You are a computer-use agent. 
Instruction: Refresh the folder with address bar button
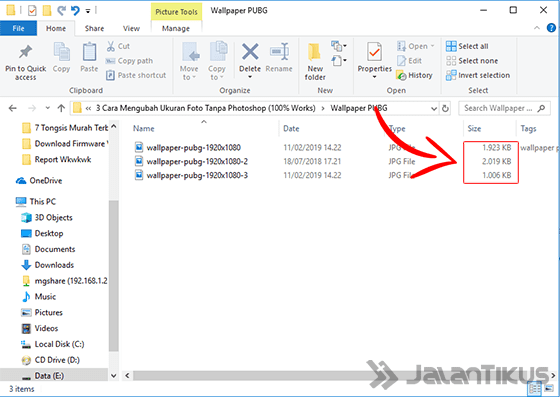445,108
